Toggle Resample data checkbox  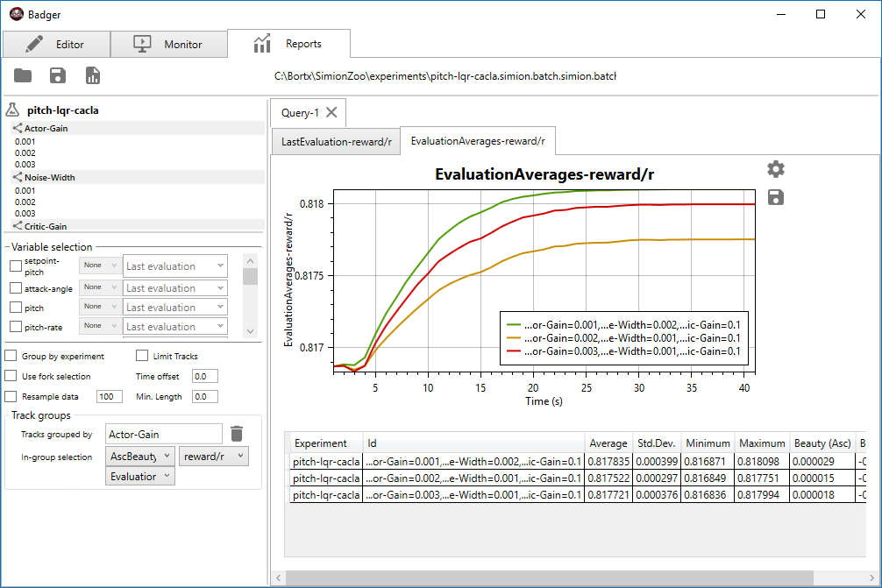pyautogui.click(x=11, y=396)
